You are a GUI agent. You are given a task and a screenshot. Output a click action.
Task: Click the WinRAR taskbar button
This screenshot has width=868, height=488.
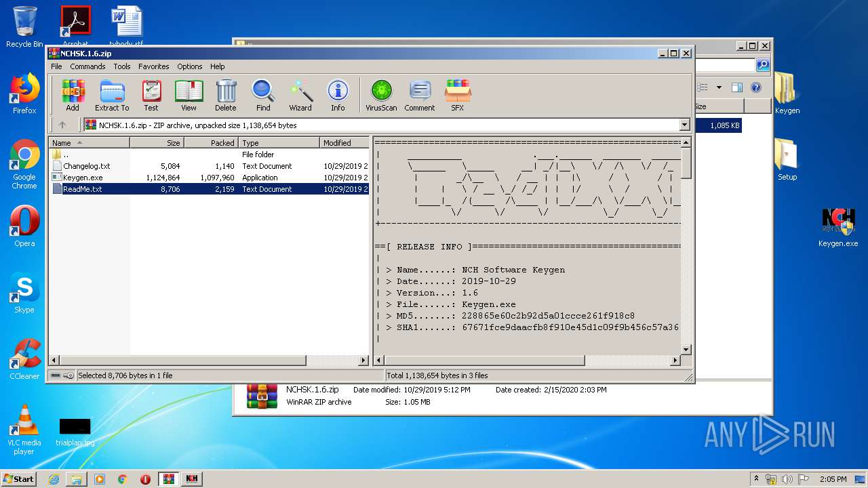click(168, 479)
